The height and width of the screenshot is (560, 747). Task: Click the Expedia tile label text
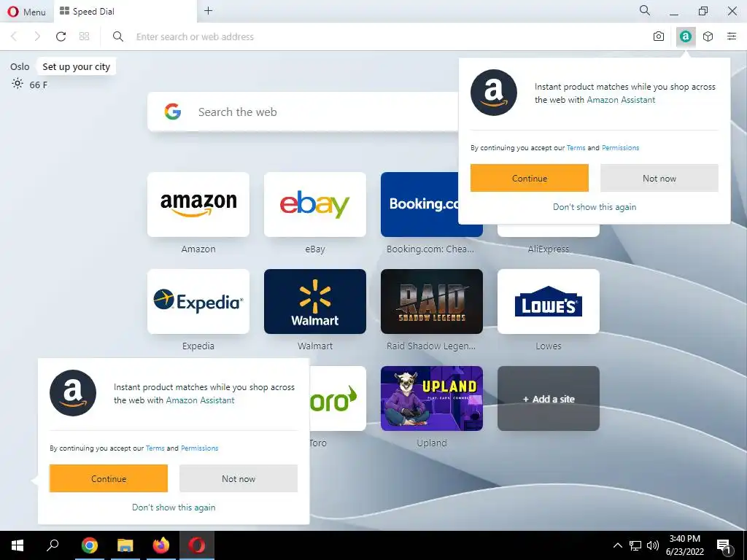198,346
